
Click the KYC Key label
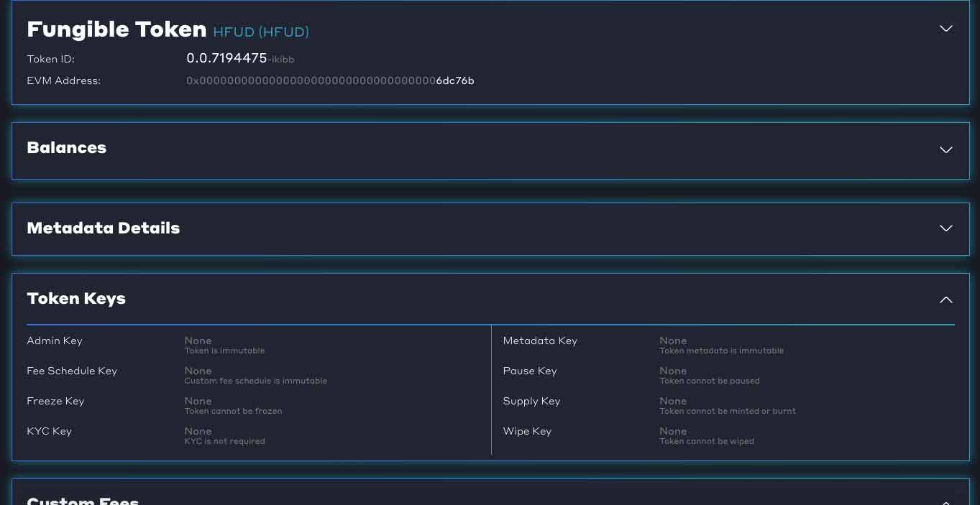[x=49, y=431]
